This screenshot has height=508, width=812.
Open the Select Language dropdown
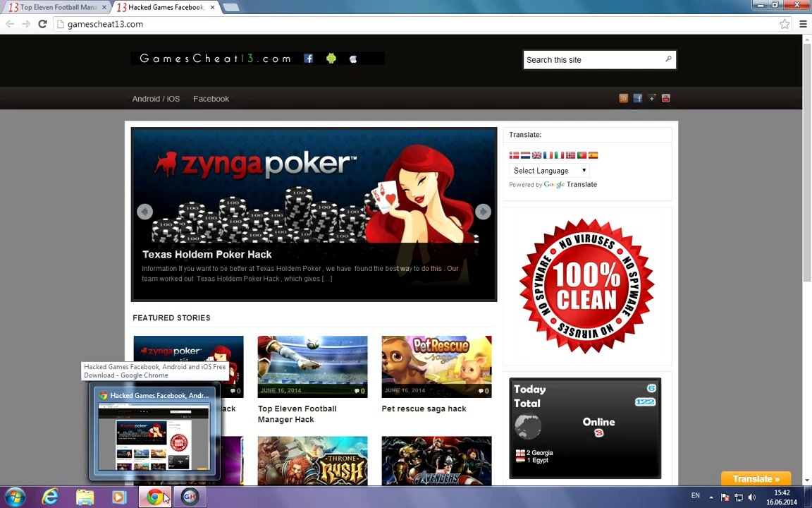(550, 171)
